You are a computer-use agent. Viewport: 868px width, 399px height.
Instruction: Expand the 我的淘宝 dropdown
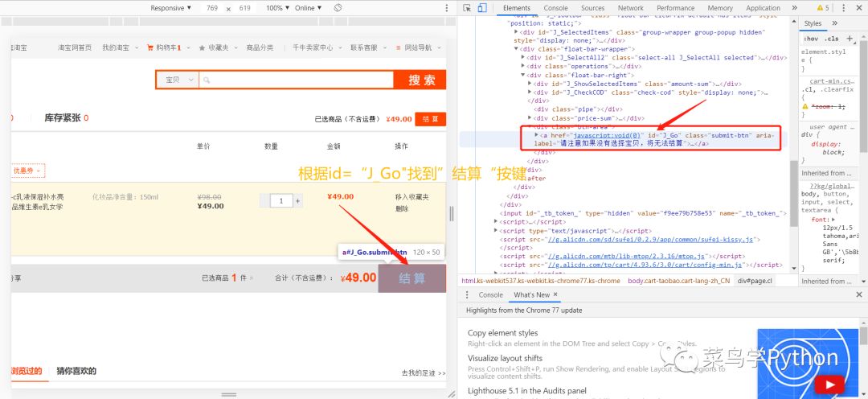(118, 47)
